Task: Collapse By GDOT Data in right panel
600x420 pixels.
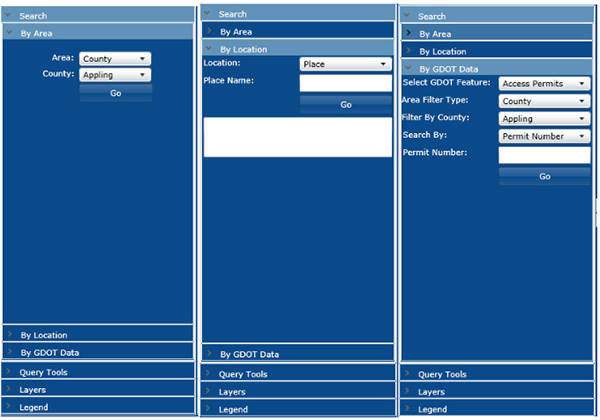Action: point(497,69)
